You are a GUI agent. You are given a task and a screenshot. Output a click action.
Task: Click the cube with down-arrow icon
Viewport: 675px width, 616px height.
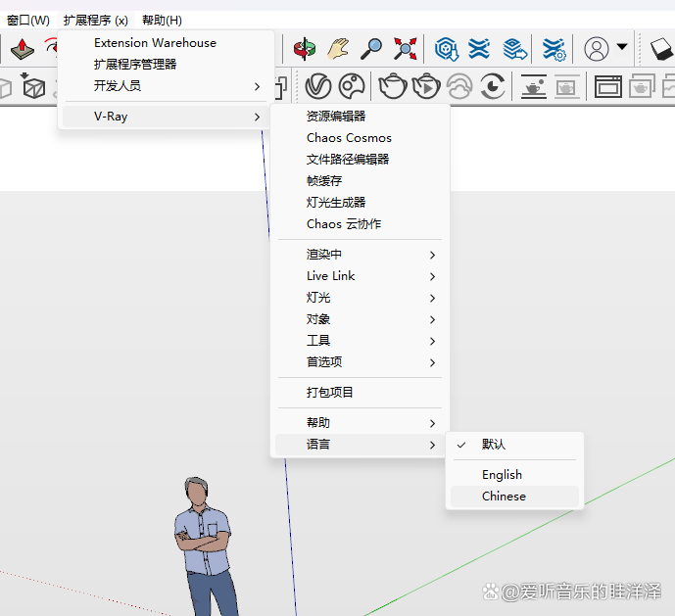pyautogui.click(x=33, y=86)
